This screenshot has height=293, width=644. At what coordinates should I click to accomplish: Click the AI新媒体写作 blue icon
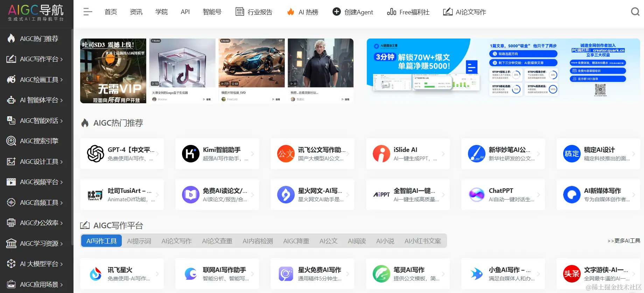click(572, 195)
